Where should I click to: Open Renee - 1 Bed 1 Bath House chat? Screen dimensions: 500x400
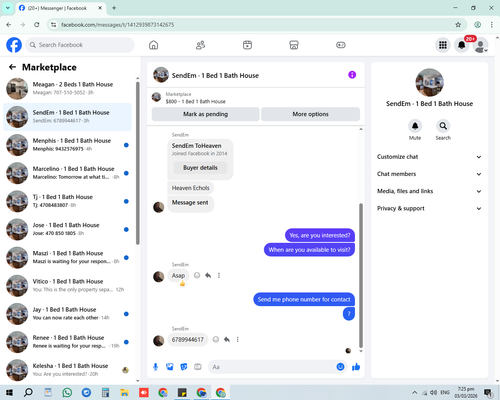[67, 342]
